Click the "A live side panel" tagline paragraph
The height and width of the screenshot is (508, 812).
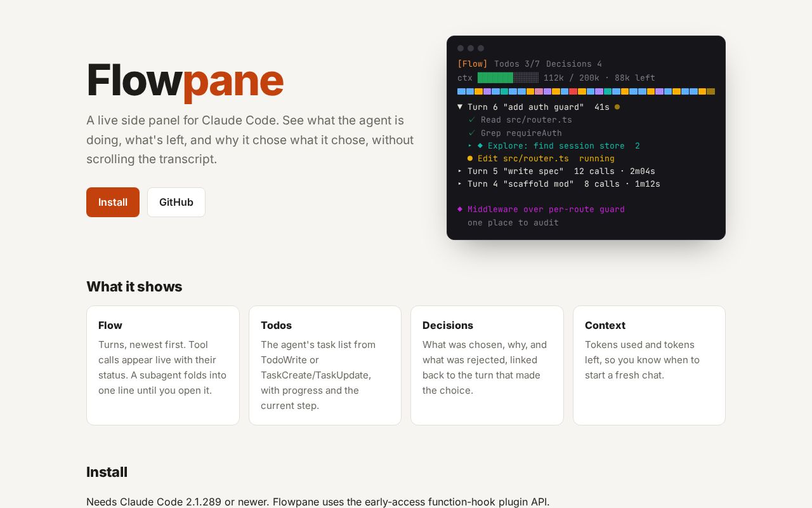(250, 140)
